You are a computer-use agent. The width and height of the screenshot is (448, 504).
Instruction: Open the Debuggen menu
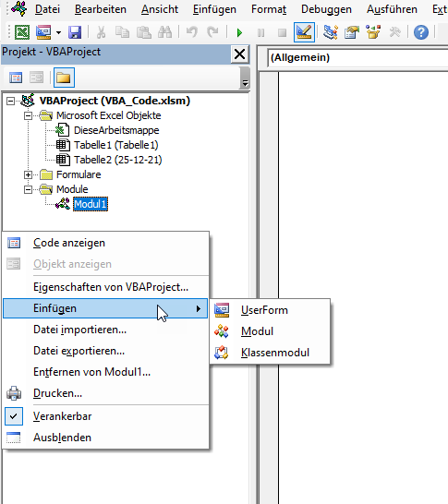click(326, 9)
